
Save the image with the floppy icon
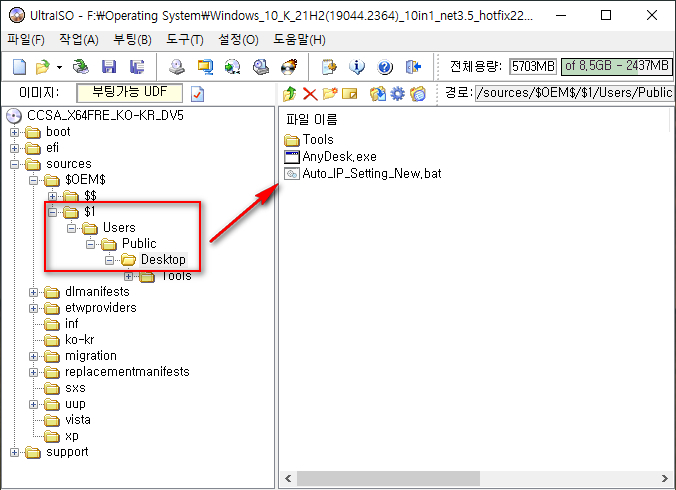109,67
